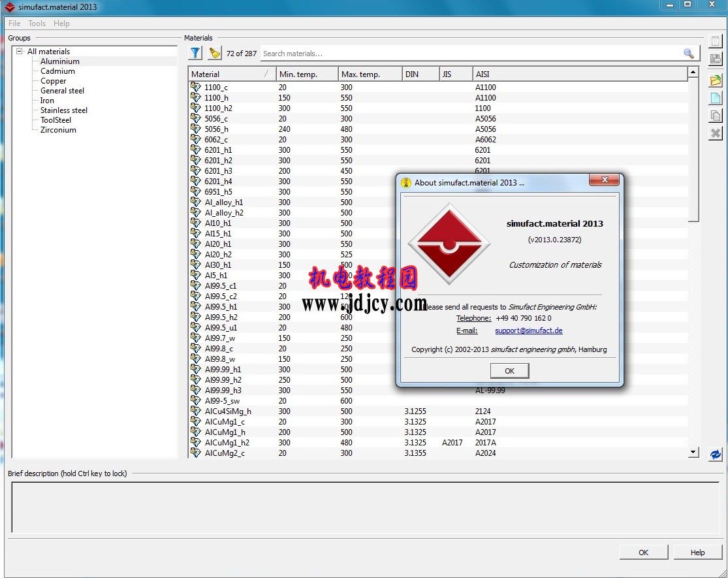Click the clear filter brush icon
This screenshot has width=728, height=578.
click(x=215, y=54)
